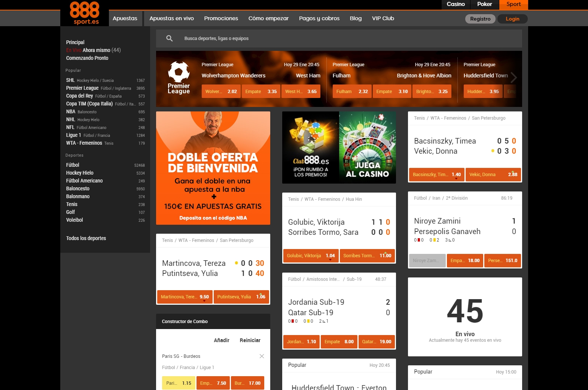Open Todos los deportes
This screenshot has height=390, width=588.
coord(86,238)
